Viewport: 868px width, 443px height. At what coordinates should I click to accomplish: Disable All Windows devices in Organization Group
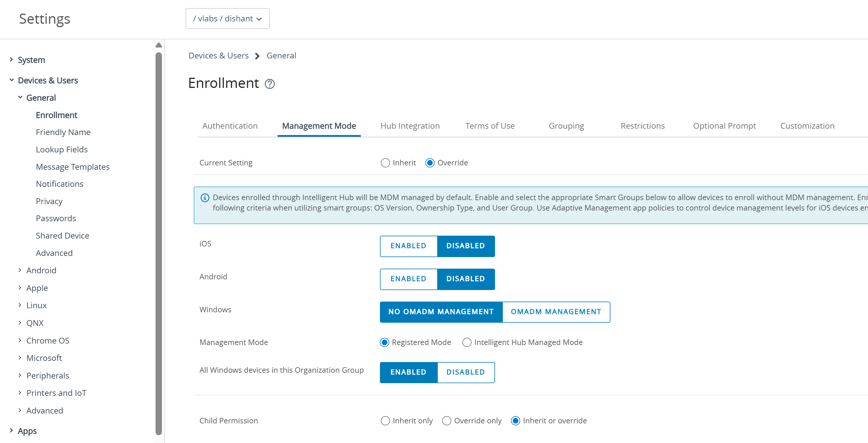point(466,373)
